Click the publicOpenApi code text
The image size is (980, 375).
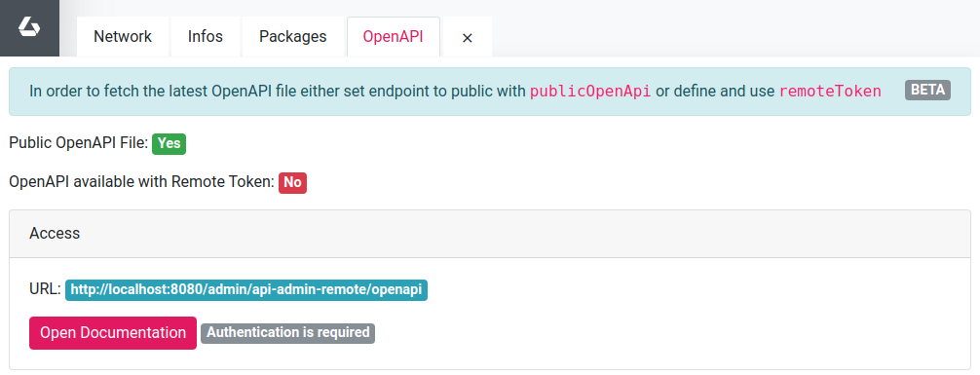(590, 92)
